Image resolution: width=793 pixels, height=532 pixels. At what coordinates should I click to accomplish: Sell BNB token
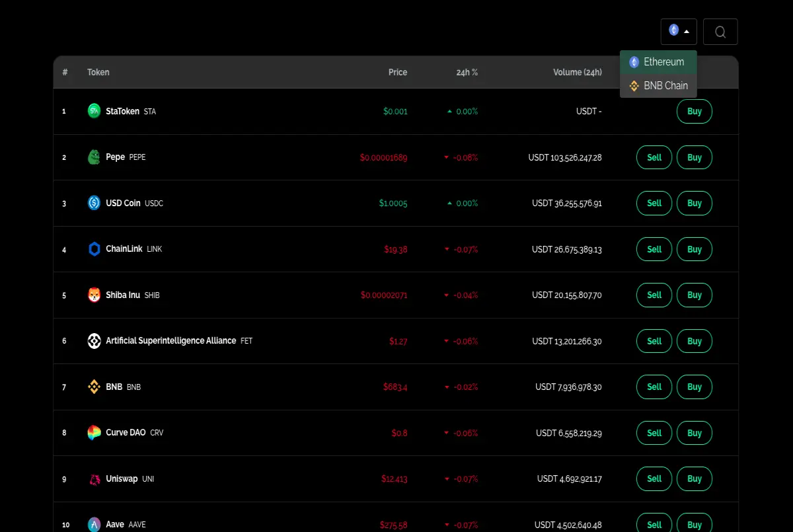(654, 387)
